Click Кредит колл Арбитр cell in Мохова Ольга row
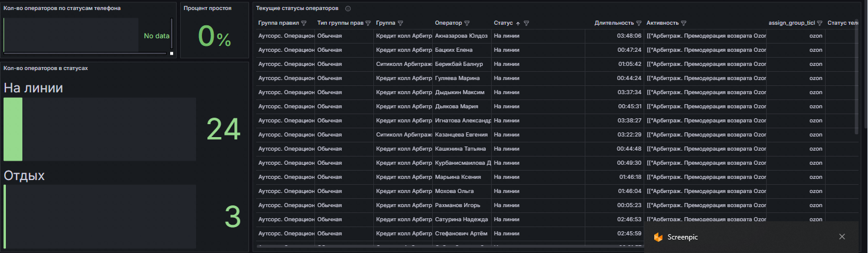Image resolution: width=868 pixels, height=253 pixels. pos(403,191)
